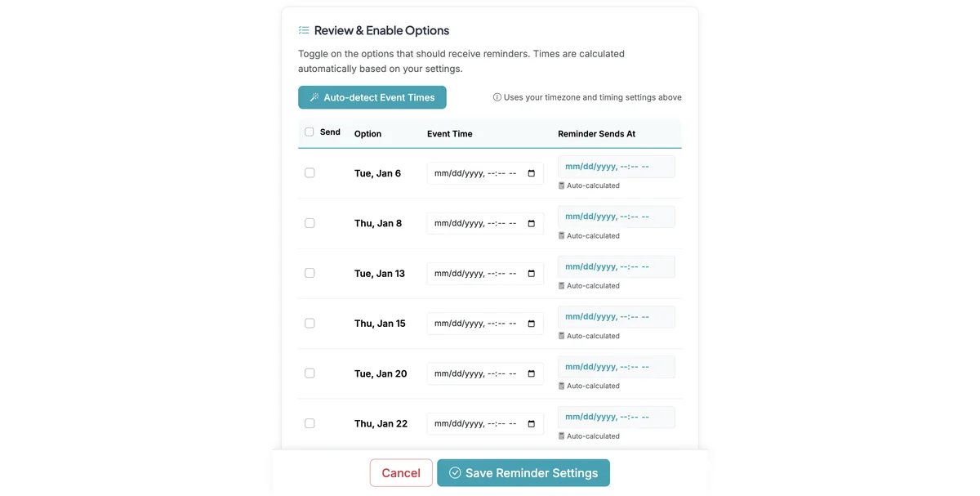Open calendar picker for Tue, Jan 20 event time

[x=532, y=373]
